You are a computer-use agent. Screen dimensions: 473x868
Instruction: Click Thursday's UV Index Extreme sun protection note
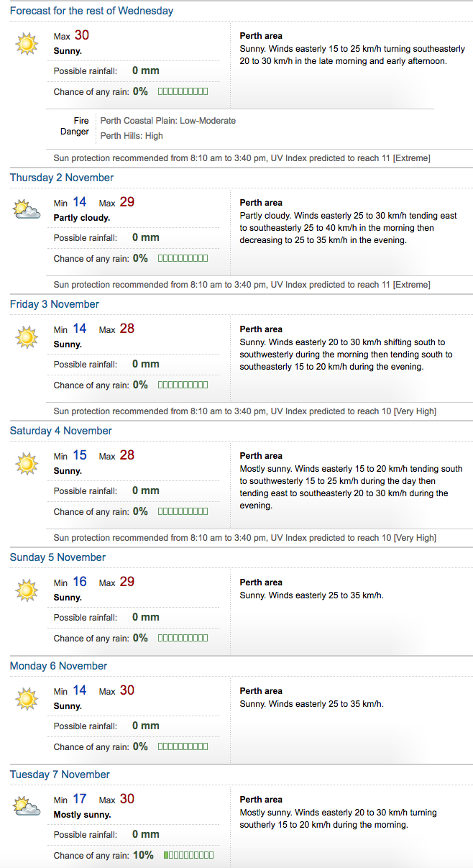(242, 285)
